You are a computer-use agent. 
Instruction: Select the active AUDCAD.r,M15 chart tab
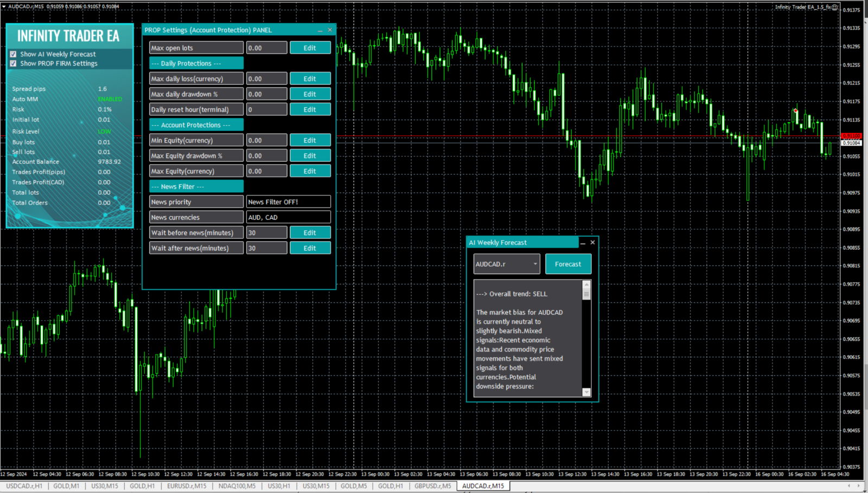[x=483, y=486]
